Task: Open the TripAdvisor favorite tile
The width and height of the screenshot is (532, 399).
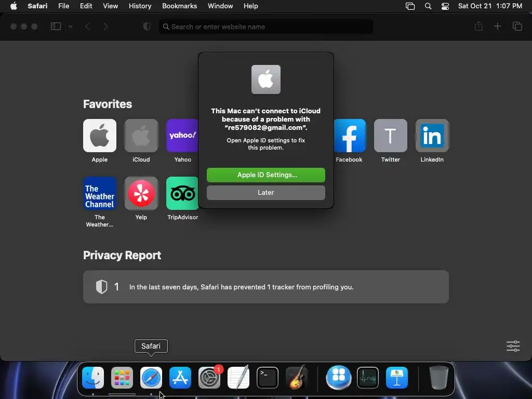Action: pos(182,193)
